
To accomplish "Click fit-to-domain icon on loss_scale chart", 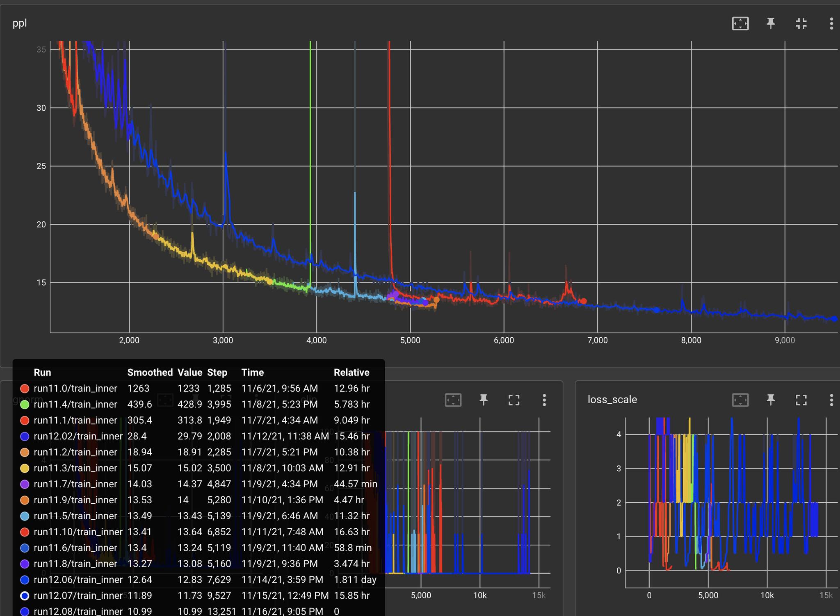I will click(x=740, y=400).
